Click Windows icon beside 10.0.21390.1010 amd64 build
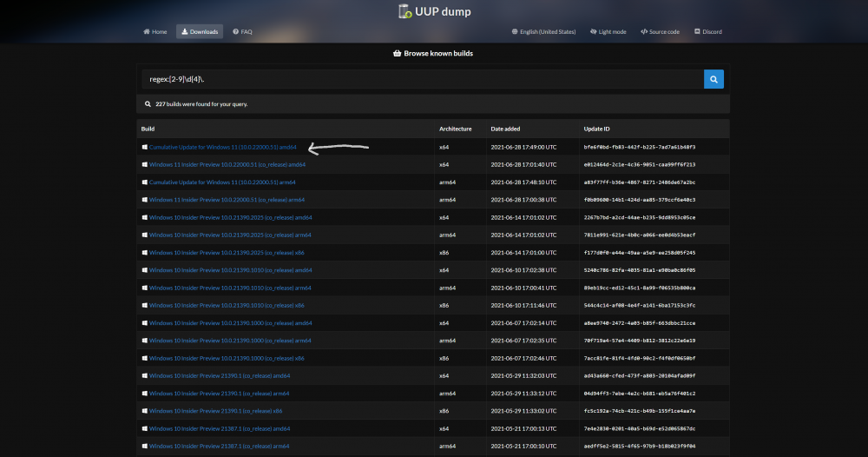This screenshot has width=868, height=457. 144,270
